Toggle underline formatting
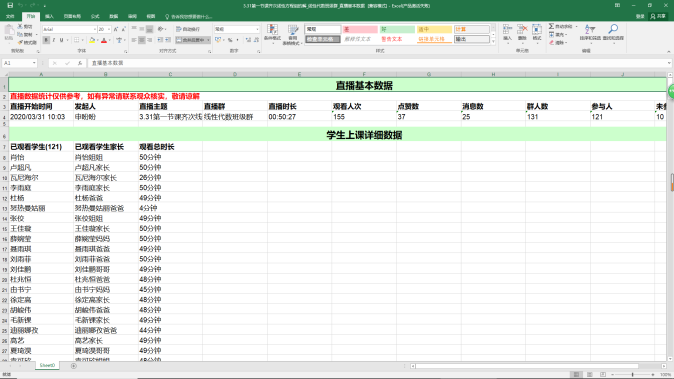Viewport: 674px width, 379px height. (x=61, y=40)
